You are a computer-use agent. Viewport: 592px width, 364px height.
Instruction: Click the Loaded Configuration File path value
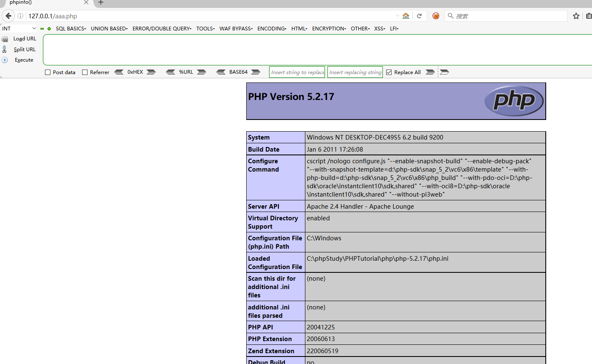pyautogui.click(x=377, y=259)
